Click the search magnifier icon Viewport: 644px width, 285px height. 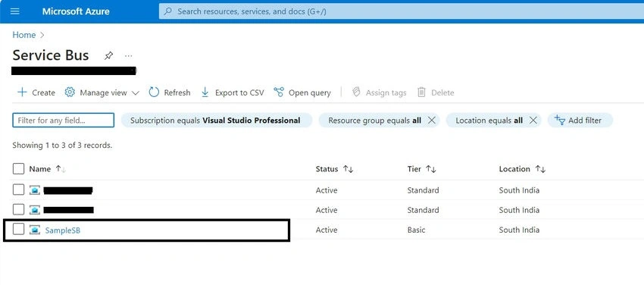point(167,11)
